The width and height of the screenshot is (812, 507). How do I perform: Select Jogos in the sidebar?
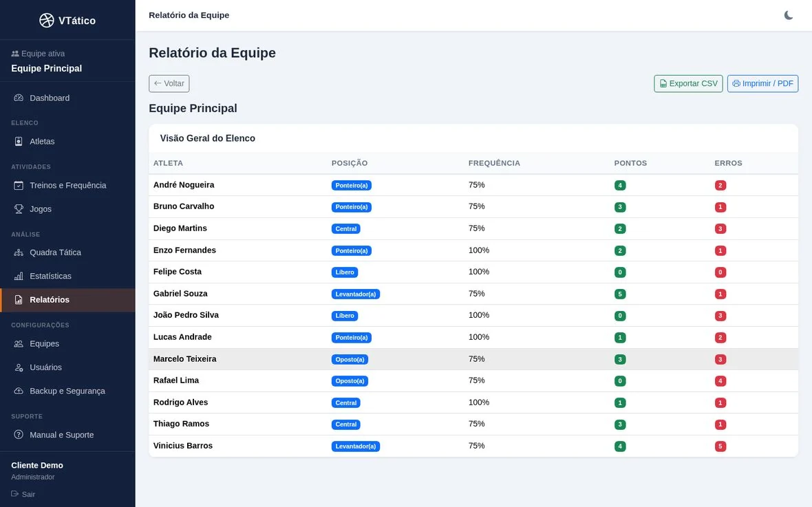coord(67,208)
